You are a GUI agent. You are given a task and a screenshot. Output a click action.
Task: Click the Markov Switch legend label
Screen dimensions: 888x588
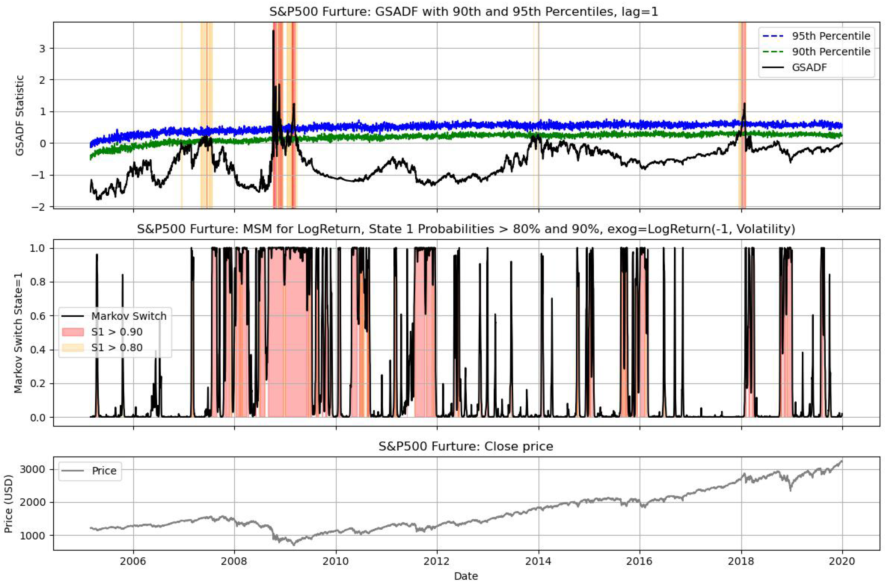[x=129, y=316]
